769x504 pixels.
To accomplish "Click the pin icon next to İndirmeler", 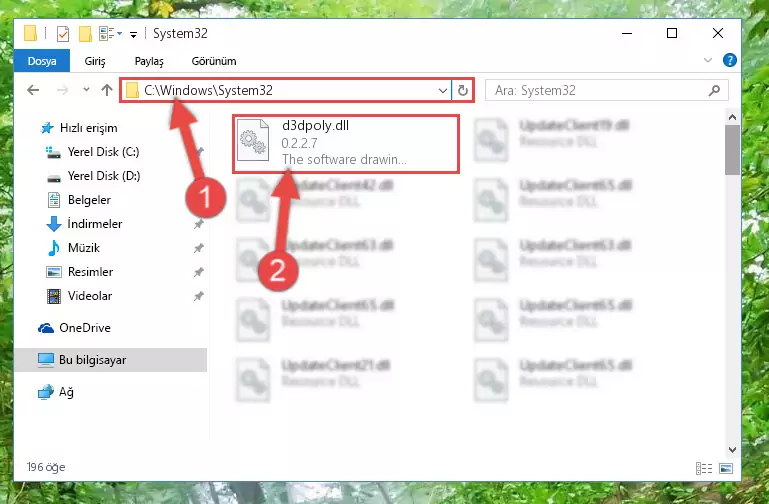I will (198, 224).
